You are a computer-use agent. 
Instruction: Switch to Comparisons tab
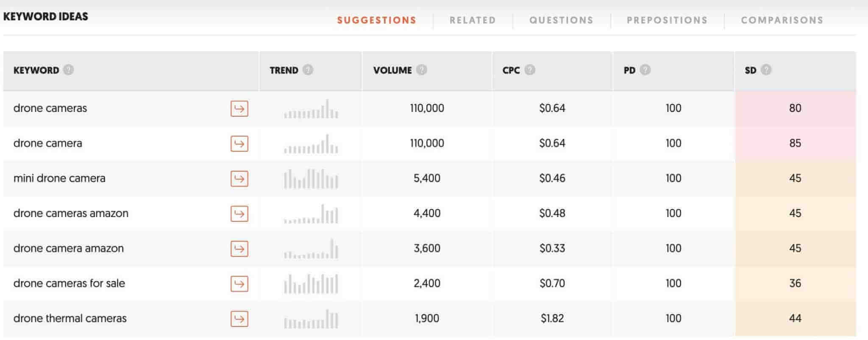(782, 20)
